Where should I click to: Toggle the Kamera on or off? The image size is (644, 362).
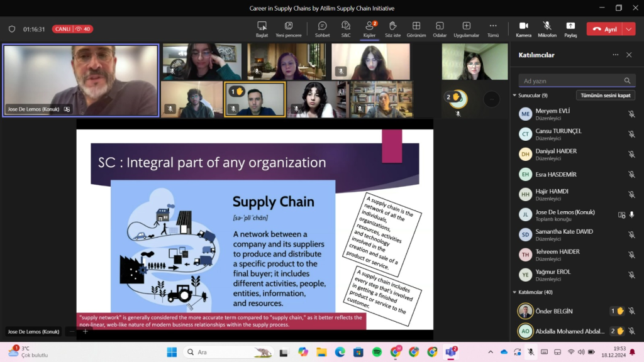(x=523, y=29)
